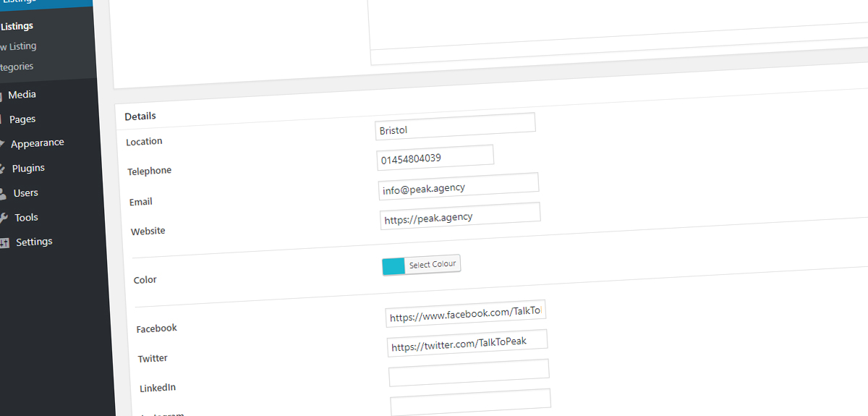868x416 pixels.
Task: Open the Pages menu item
Action: pos(22,119)
